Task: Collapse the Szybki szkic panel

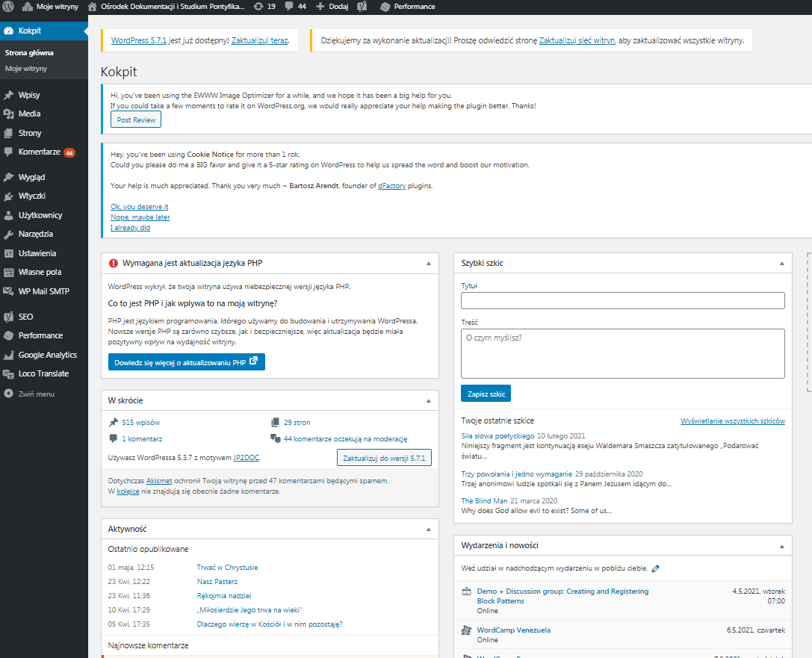Action: tap(781, 264)
